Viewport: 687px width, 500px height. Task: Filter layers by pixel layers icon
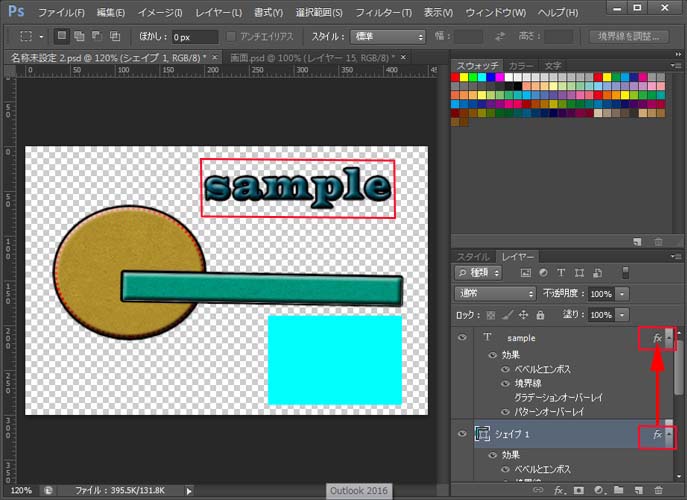(x=525, y=273)
